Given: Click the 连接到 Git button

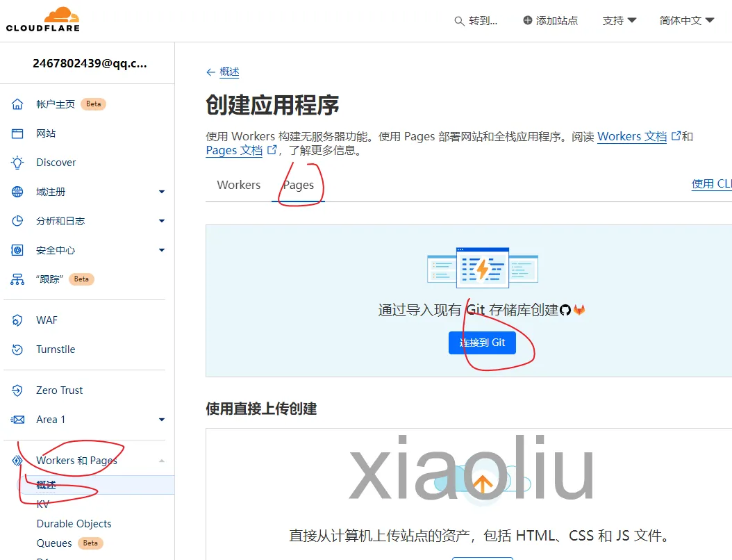Looking at the screenshot, I should [482, 343].
